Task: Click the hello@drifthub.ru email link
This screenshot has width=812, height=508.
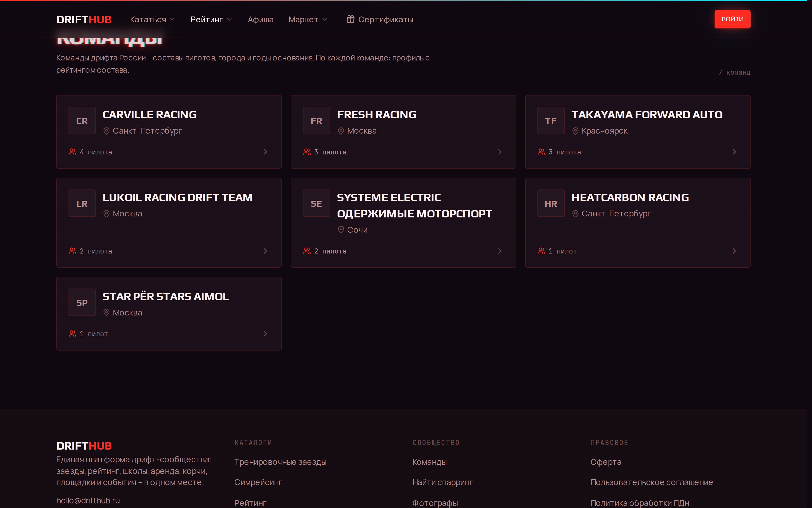Action: [x=88, y=501]
